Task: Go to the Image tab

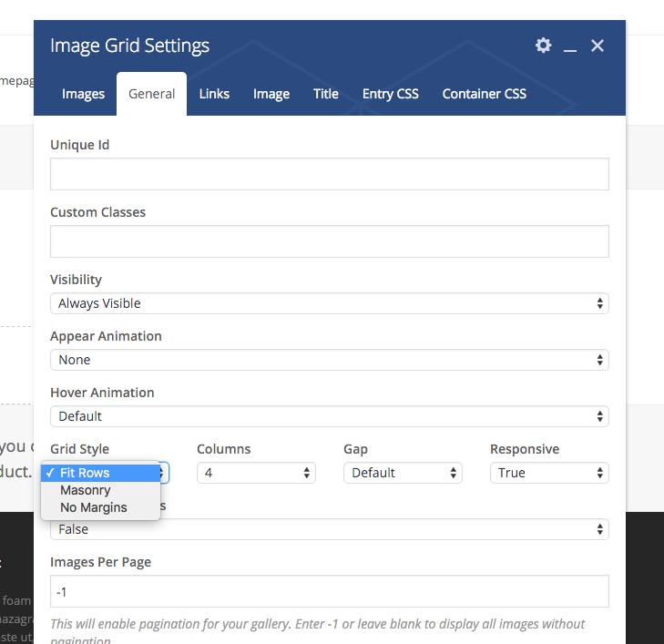Action: pos(271,94)
